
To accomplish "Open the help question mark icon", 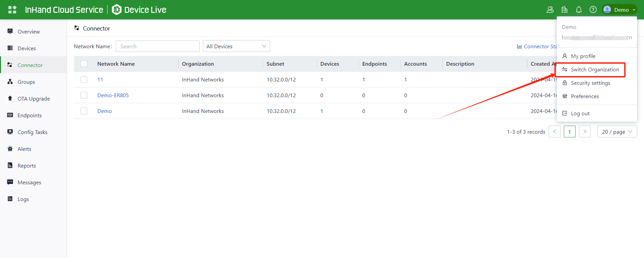I will pyautogui.click(x=593, y=10).
